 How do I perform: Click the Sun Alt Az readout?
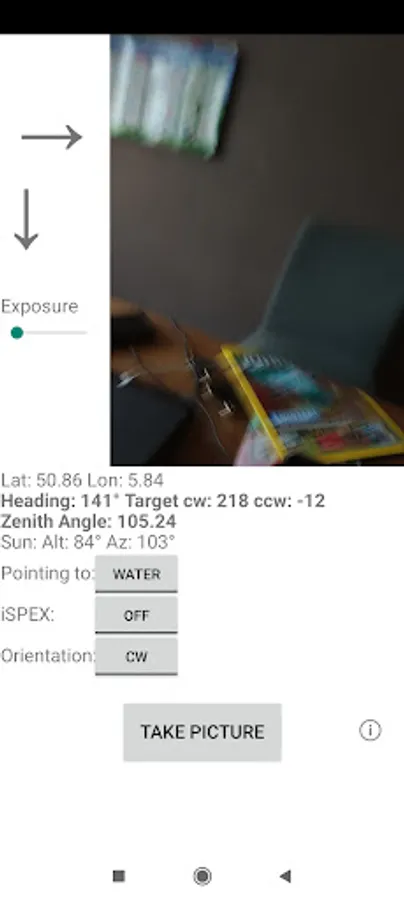coord(88,542)
